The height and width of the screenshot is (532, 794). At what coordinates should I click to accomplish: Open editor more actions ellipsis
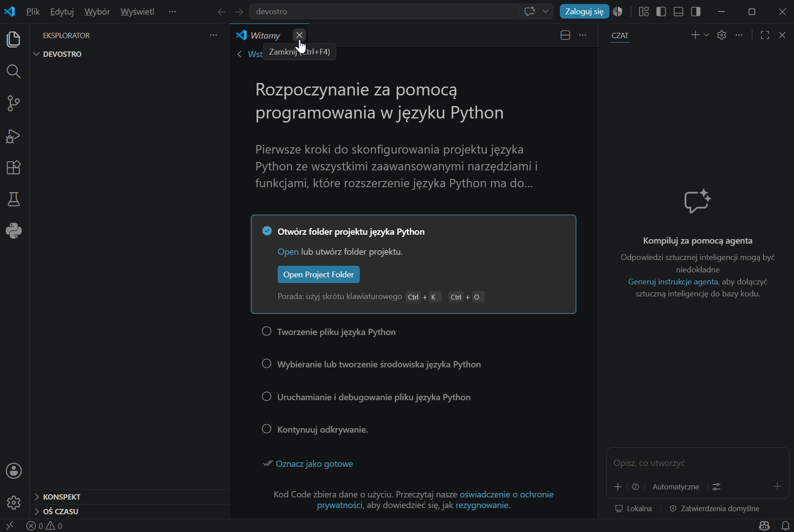(x=582, y=35)
